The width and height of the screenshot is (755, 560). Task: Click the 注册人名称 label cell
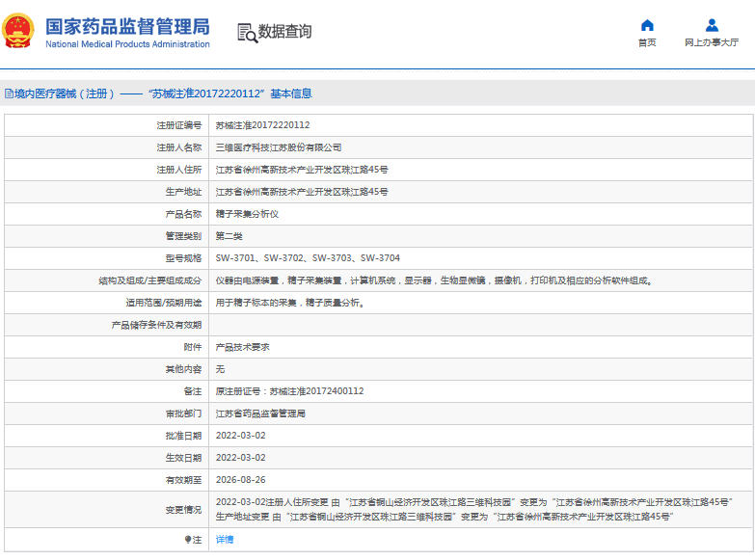point(107,147)
